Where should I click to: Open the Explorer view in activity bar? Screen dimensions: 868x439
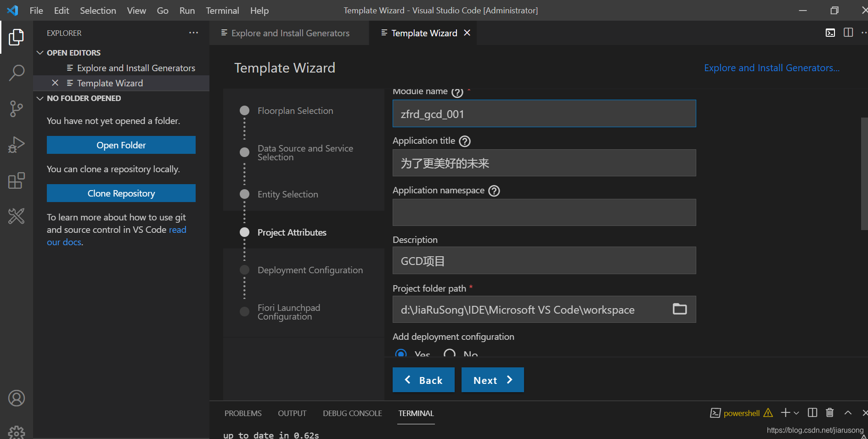[16, 37]
